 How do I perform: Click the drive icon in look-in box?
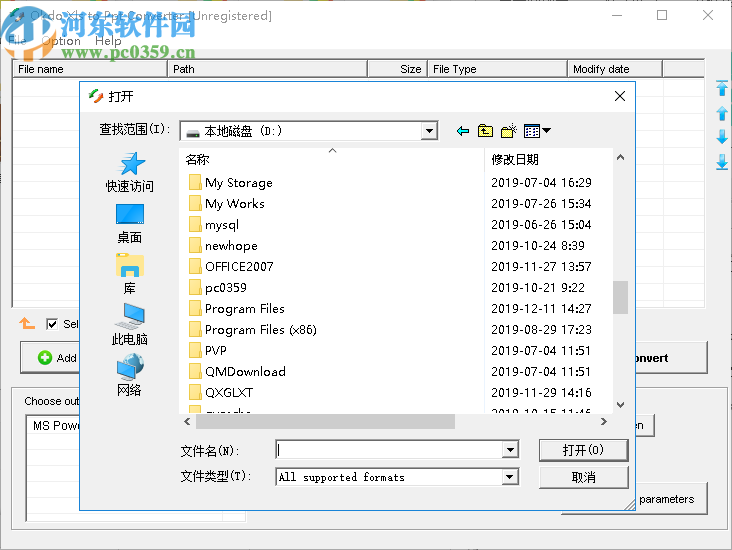193,132
